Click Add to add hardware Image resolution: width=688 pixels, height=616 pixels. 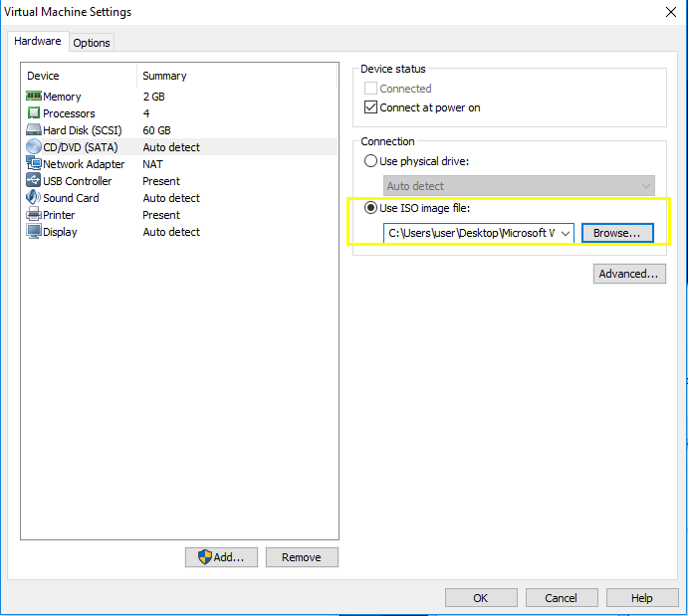[221, 557]
